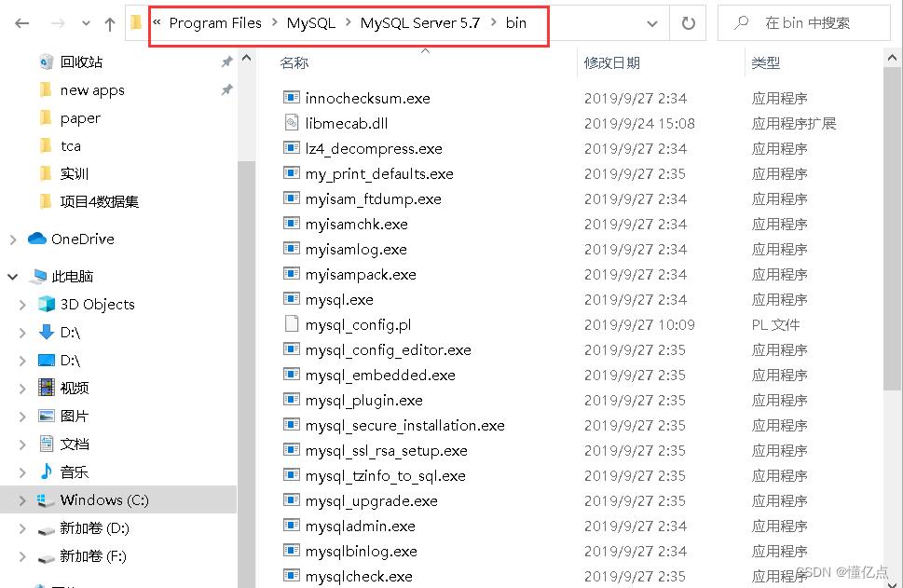Image resolution: width=903 pixels, height=588 pixels.
Task: Open 实训 folder in sidebar
Action: click(x=75, y=174)
